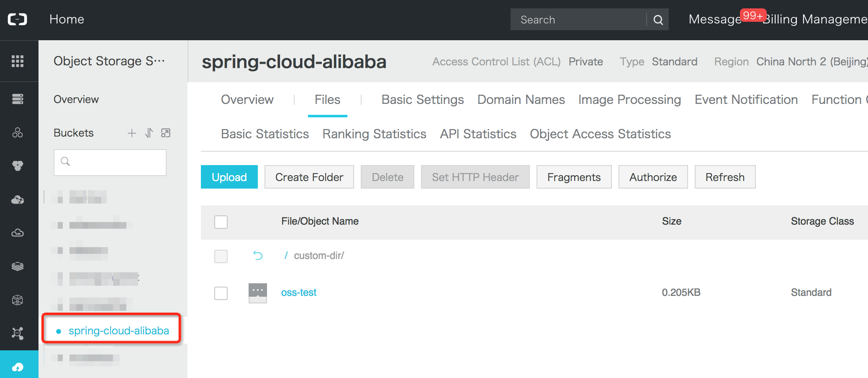The width and height of the screenshot is (868, 378).
Task: Select the highlighted OSS cloud sidebar icon
Action: point(18,367)
